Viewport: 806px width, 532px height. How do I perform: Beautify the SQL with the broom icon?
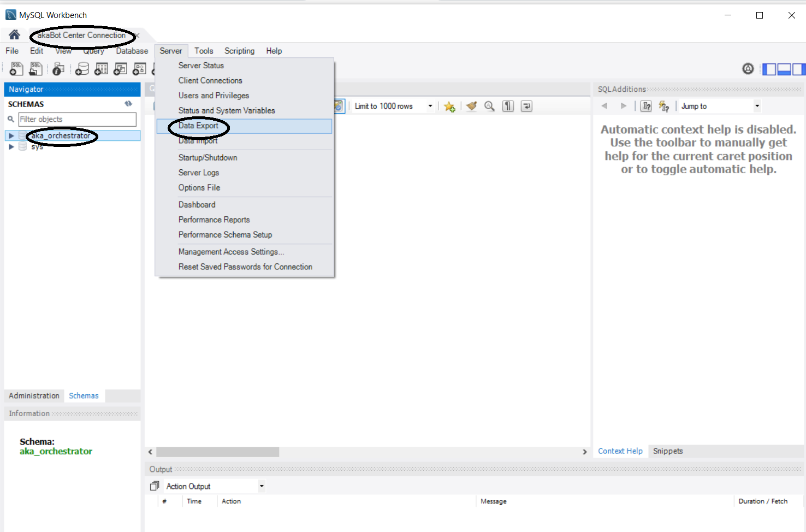click(x=471, y=107)
